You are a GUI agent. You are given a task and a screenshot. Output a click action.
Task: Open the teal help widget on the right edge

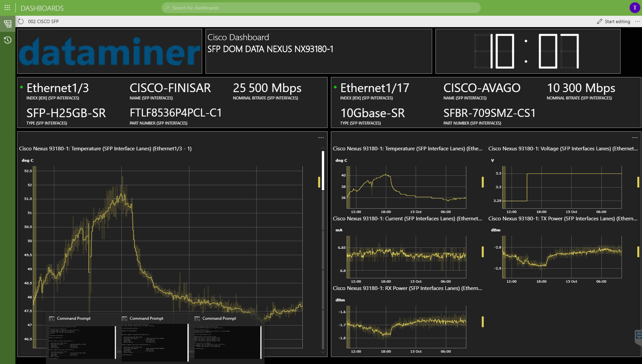(638, 338)
